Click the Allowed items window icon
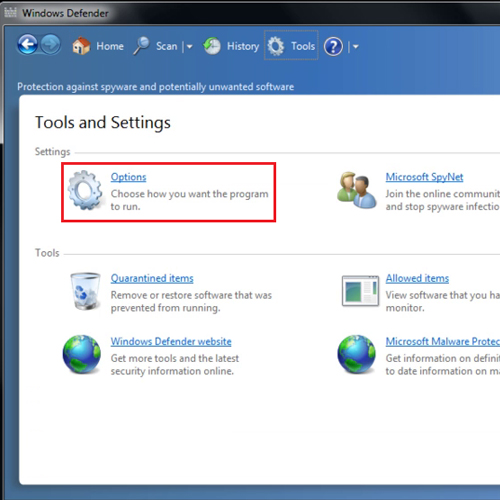The height and width of the screenshot is (500, 500). (x=360, y=290)
